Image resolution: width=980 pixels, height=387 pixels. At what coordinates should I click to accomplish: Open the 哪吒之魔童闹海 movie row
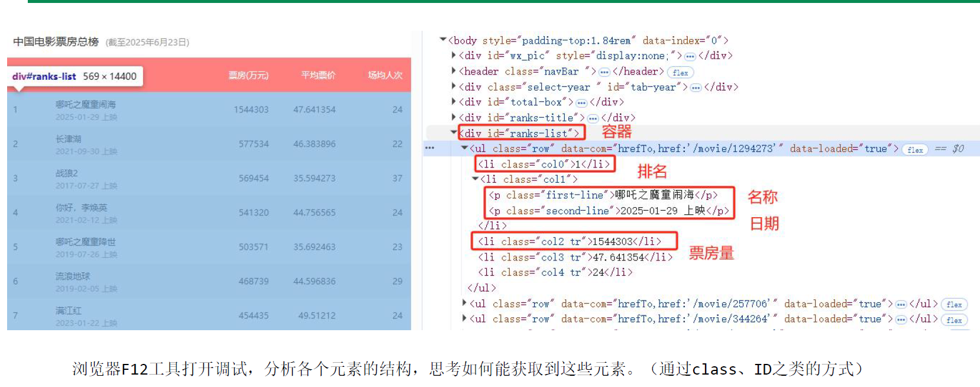point(209,109)
